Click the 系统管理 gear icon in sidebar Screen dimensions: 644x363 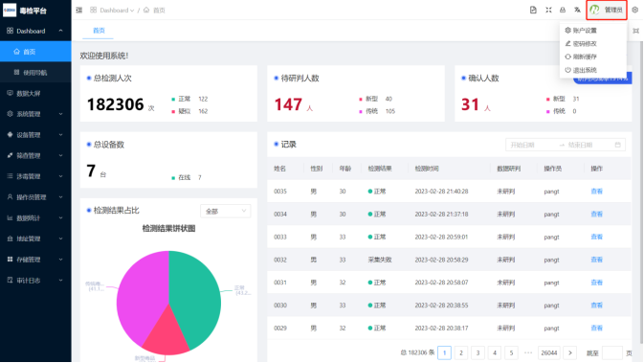tap(10, 114)
